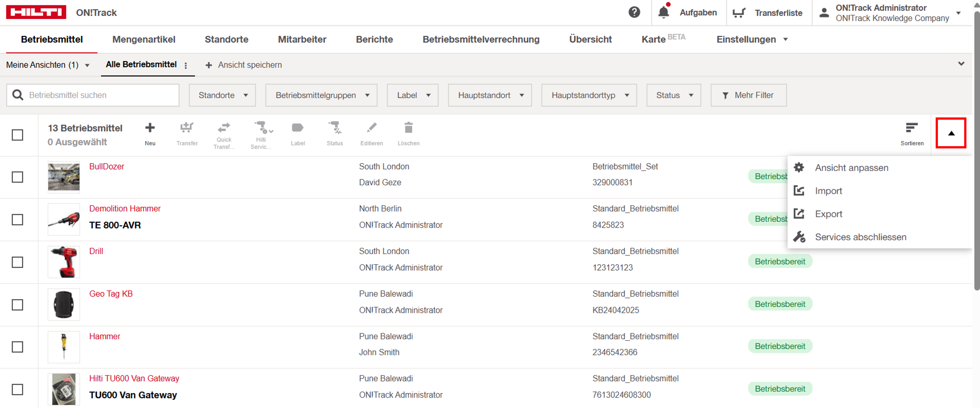
Task: Click the Label tag icon
Action: (298, 127)
